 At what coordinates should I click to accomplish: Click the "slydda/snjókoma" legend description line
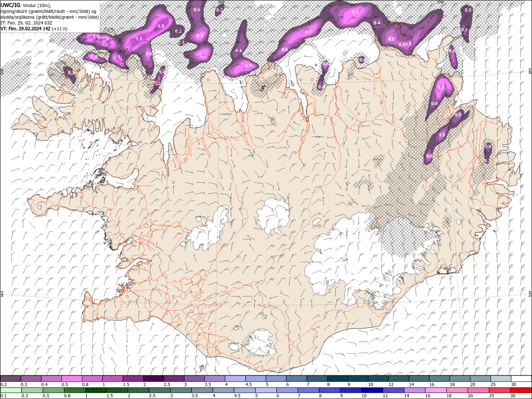pyautogui.click(x=49, y=17)
